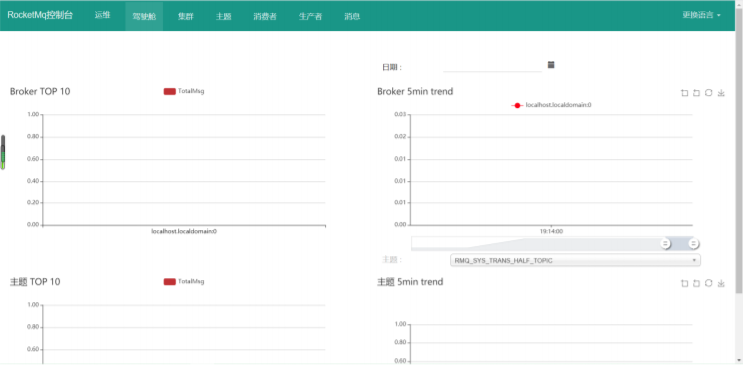Open the 主题 topic tab in navbar

(x=223, y=16)
